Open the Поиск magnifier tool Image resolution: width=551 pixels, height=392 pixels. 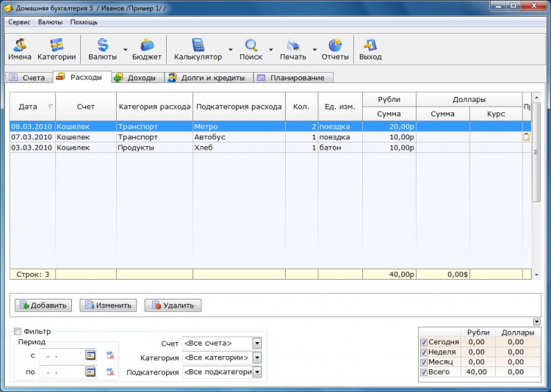(251, 49)
